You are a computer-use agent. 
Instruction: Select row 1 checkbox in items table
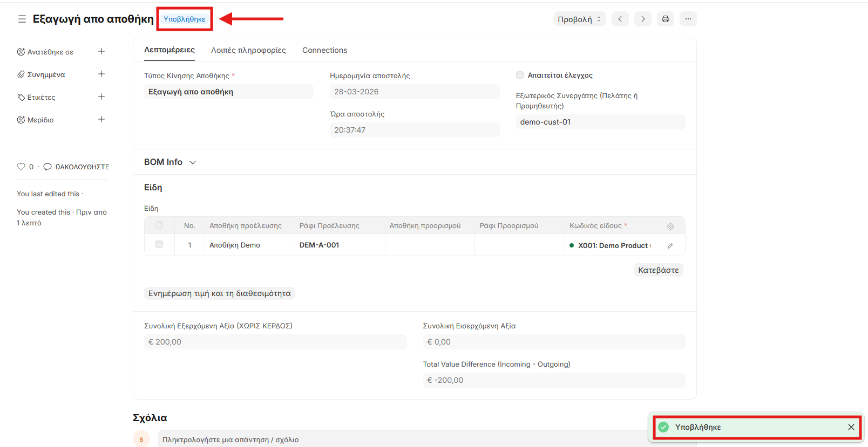tap(159, 245)
